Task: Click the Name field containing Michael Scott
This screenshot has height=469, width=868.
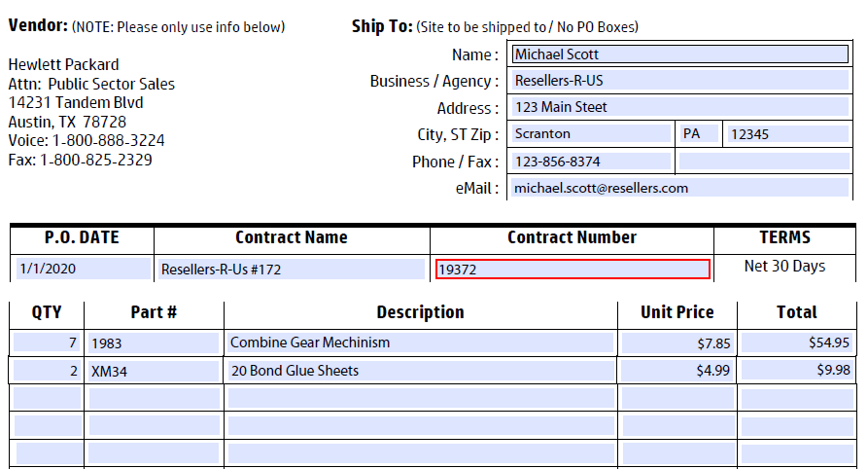Action: pyautogui.click(x=679, y=54)
